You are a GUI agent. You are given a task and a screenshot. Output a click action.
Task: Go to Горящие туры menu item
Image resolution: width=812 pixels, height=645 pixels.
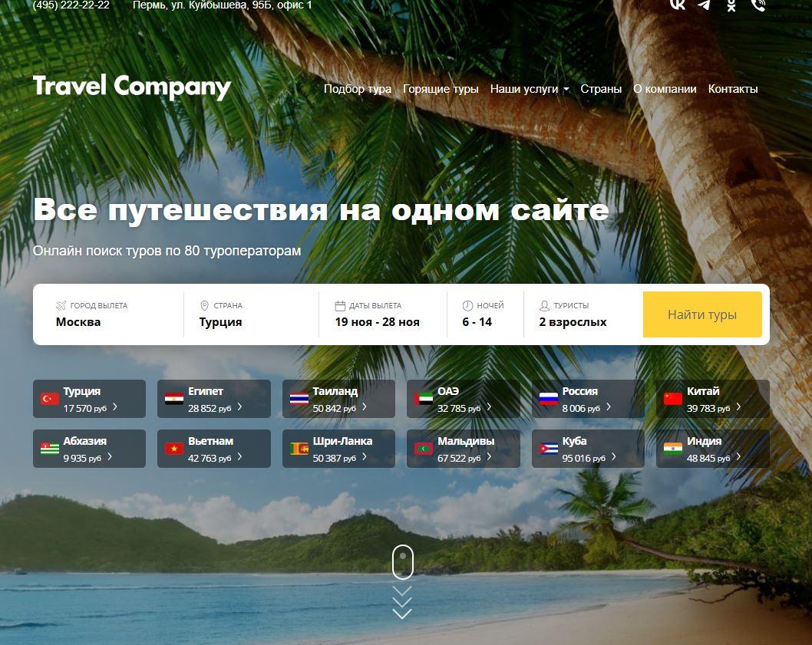pyautogui.click(x=441, y=89)
